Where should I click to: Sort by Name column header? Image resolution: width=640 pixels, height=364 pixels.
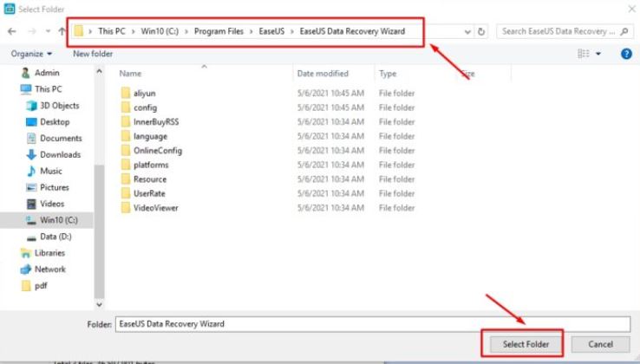tap(130, 74)
